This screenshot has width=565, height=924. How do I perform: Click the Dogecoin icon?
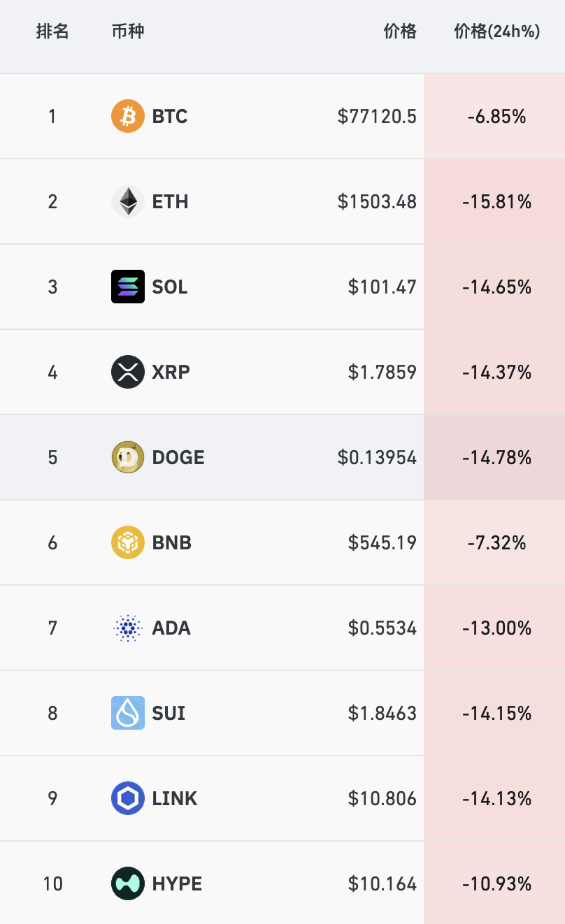128,457
